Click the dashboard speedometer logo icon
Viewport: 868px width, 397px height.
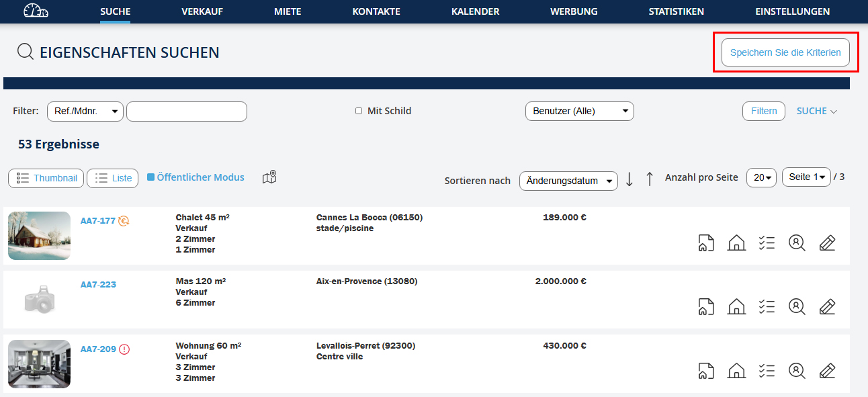tap(36, 11)
